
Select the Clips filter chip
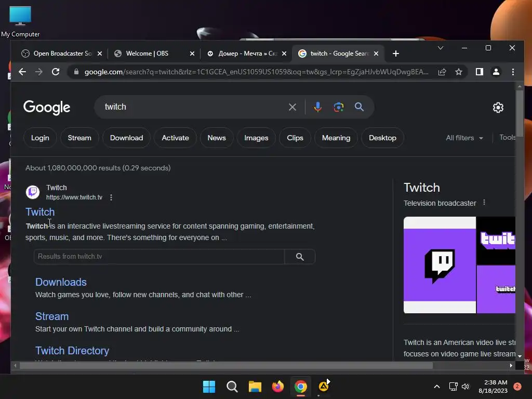(x=295, y=138)
